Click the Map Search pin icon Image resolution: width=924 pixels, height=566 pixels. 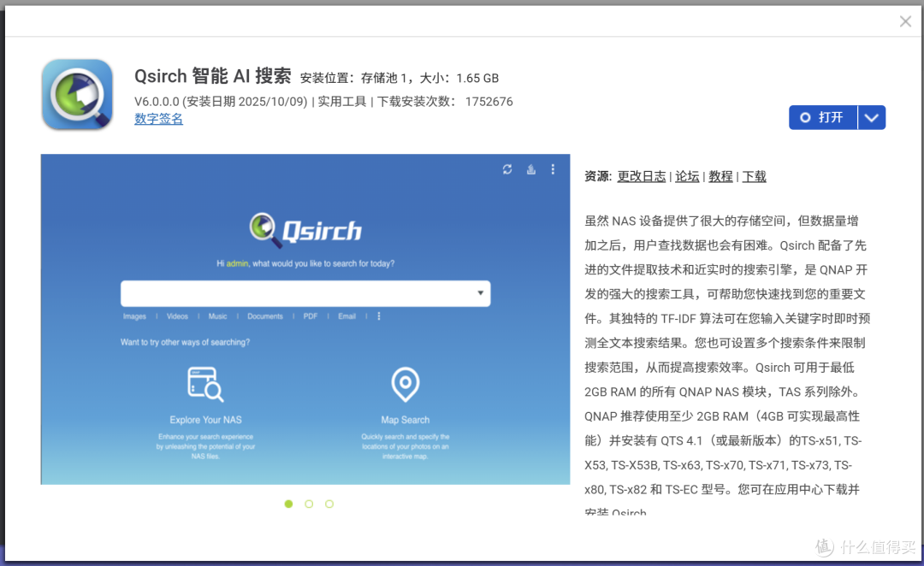406,385
